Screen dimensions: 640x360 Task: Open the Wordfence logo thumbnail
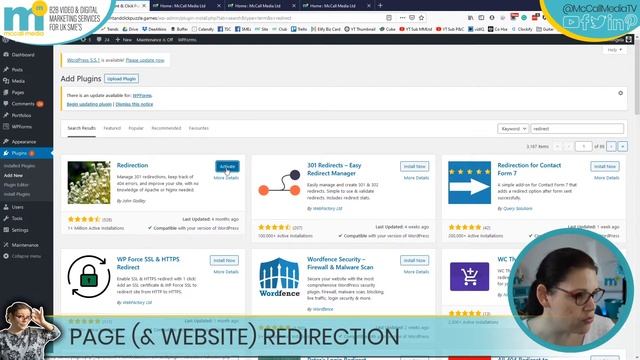coord(280,277)
